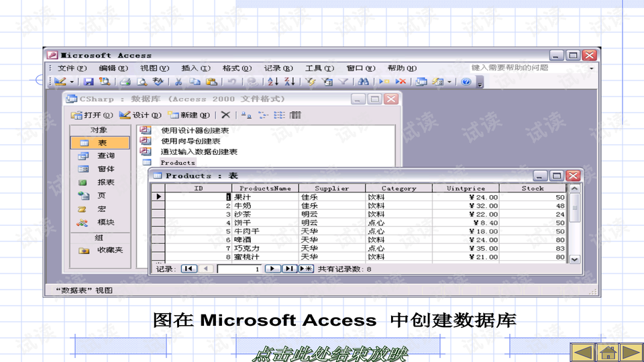Select 查询 in the objects bar
Viewport: 644px width, 362px height.
[x=100, y=156]
